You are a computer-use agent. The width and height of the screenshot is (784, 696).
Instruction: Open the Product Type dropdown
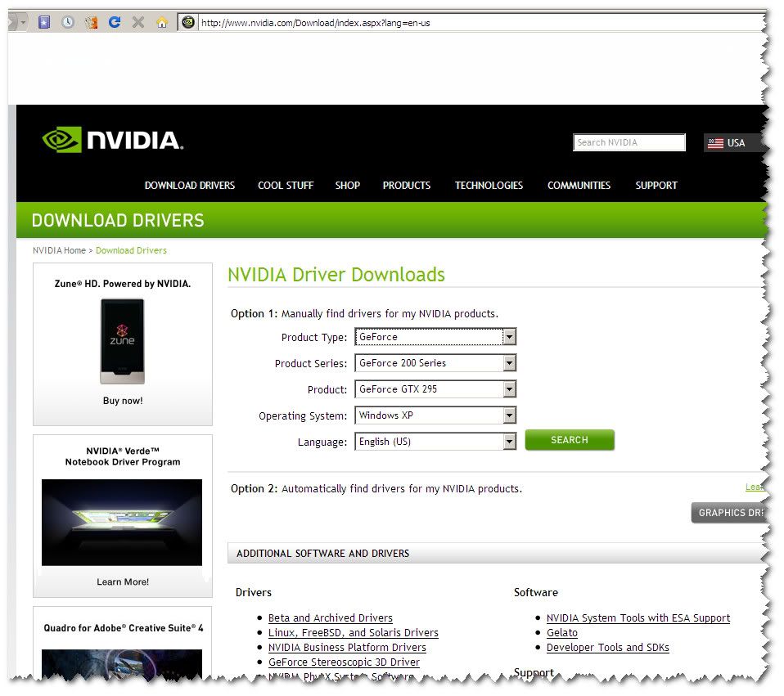(x=435, y=337)
